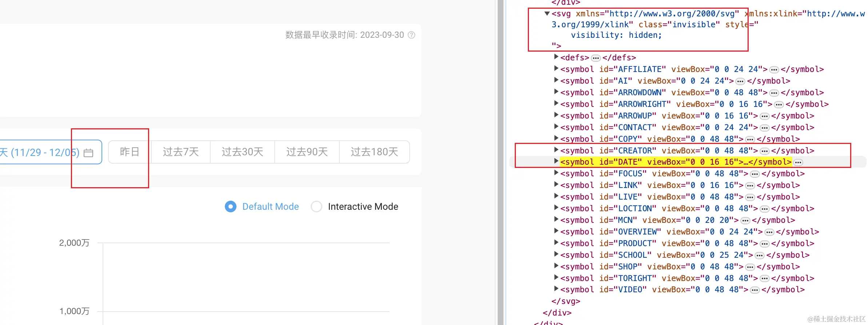This screenshot has width=868, height=325.
Task: Open the date range picker field
Action: (50, 152)
